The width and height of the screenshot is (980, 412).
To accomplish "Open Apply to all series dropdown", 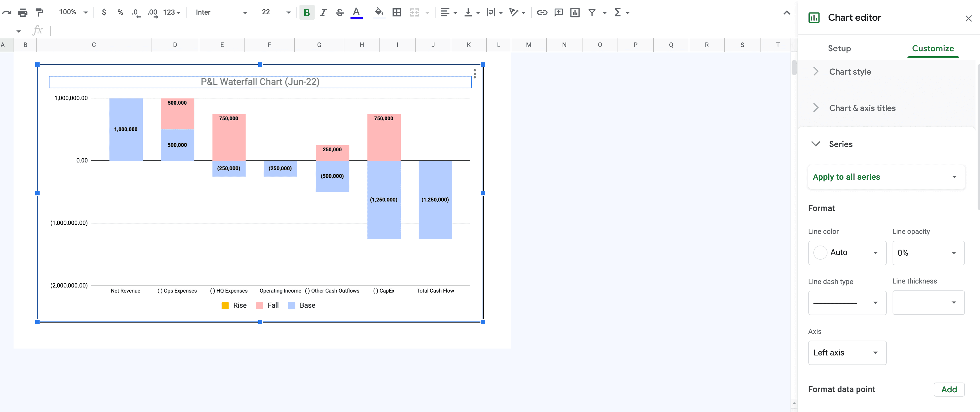I will click(886, 177).
